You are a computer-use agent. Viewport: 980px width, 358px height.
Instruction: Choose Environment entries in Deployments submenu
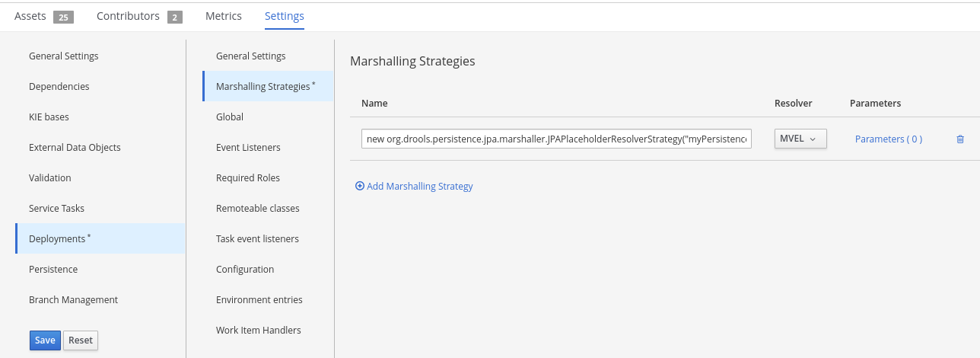click(259, 300)
